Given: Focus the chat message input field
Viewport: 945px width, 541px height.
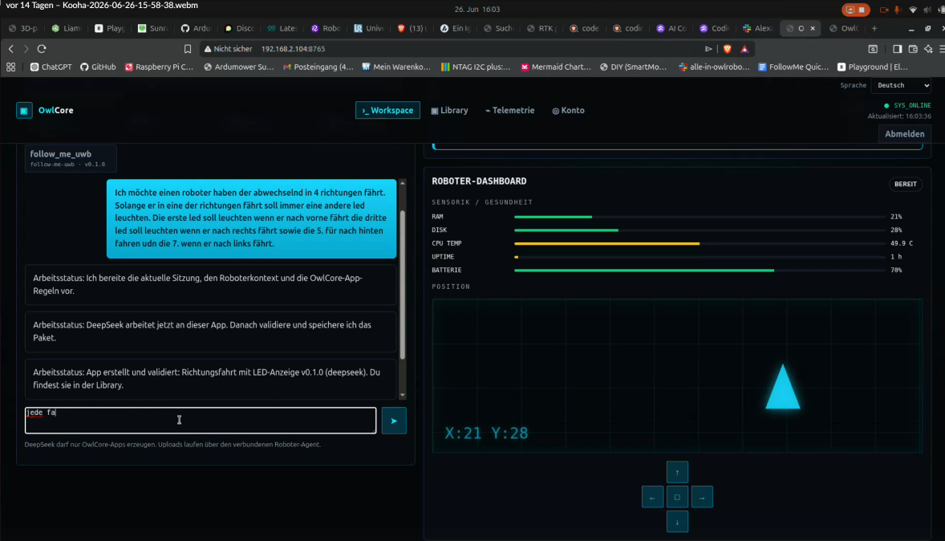Looking at the screenshot, I should [x=201, y=421].
